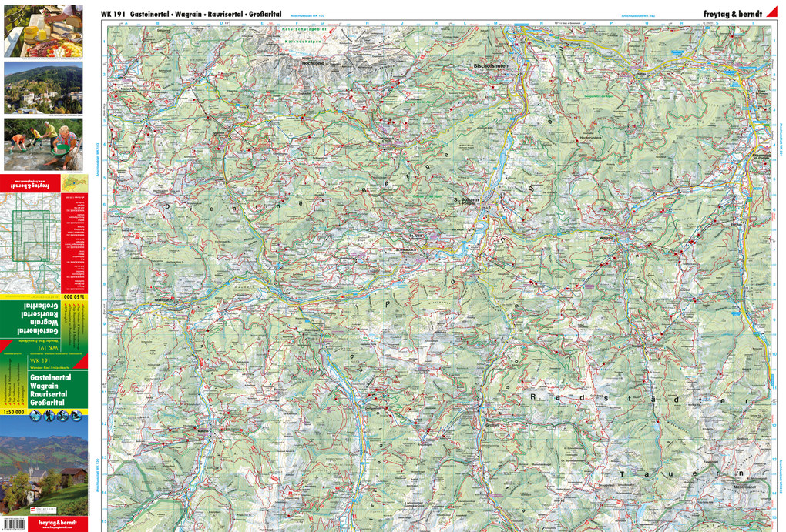Click the 'Großarltal' cover title

(x=47, y=402)
